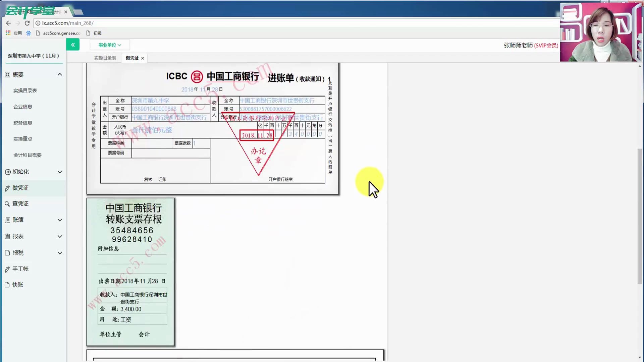Select the 做凭证 tab
This screenshot has height=362, width=644.
point(131,57)
